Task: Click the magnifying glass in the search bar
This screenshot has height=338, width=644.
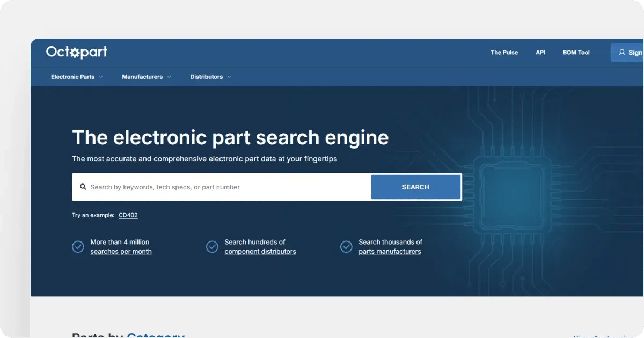Action: click(83, 186)
